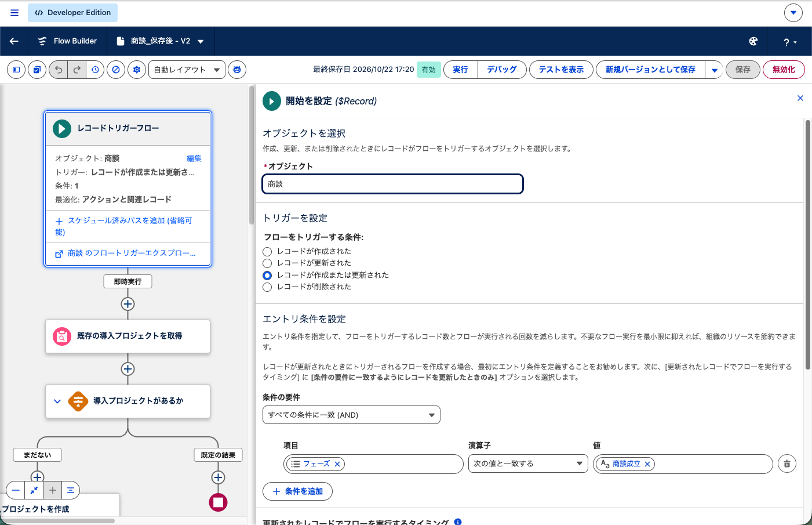
Task: Select レコードが作成または更新された radio option
Action: pos(267,276)
